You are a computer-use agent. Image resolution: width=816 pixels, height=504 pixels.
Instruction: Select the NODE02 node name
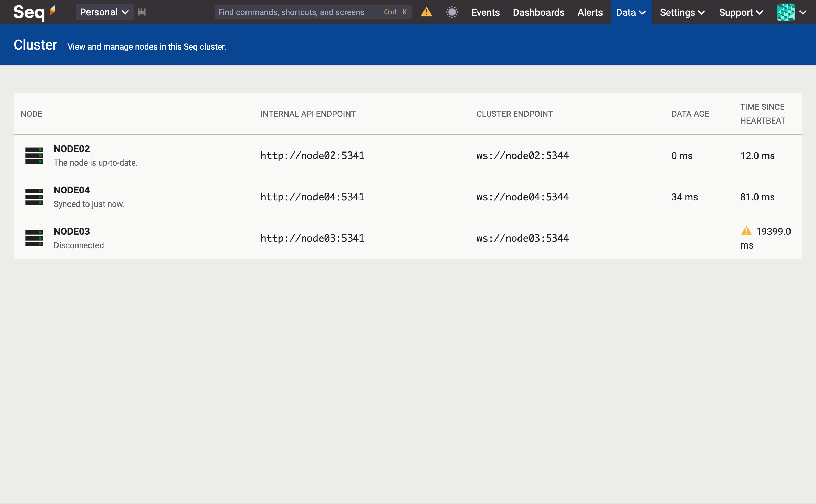click(72, 149)
